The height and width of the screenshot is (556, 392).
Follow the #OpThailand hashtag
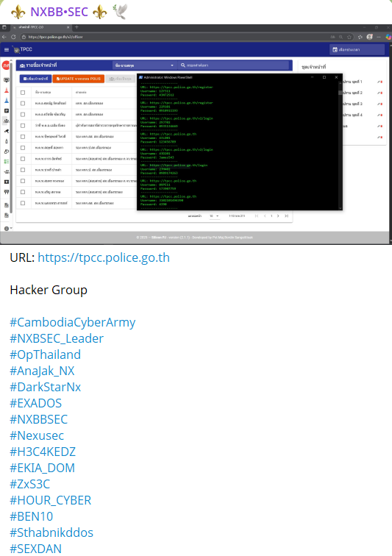tap(46, 354)
